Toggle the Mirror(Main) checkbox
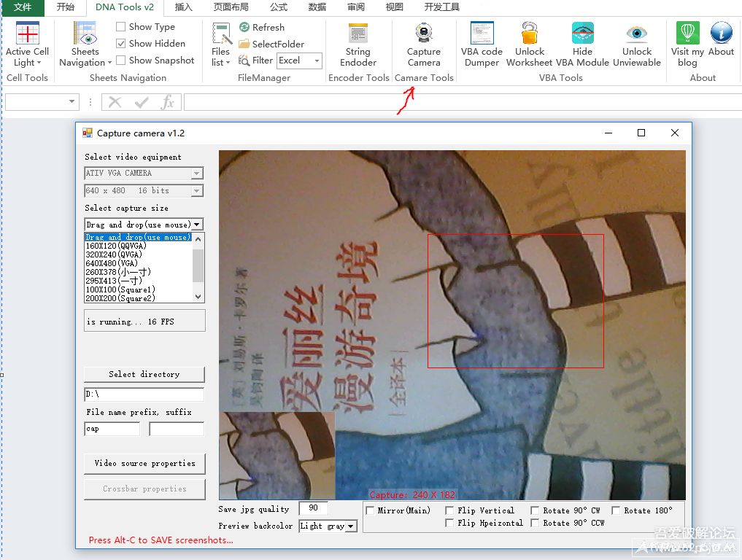 coord(371,510)
